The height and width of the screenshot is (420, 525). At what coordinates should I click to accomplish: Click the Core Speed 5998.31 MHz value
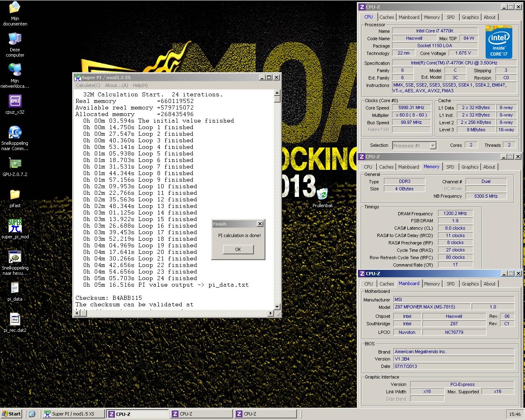point(411,107)
